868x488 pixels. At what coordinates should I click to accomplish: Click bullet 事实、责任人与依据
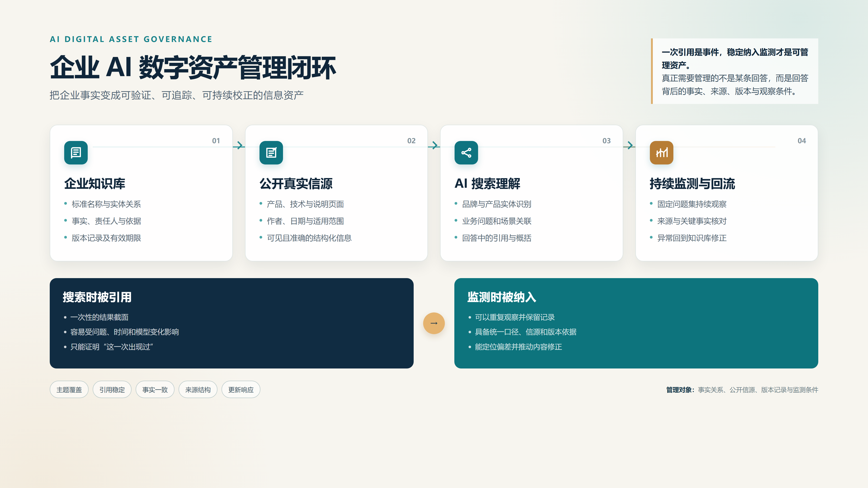point(106,221)
